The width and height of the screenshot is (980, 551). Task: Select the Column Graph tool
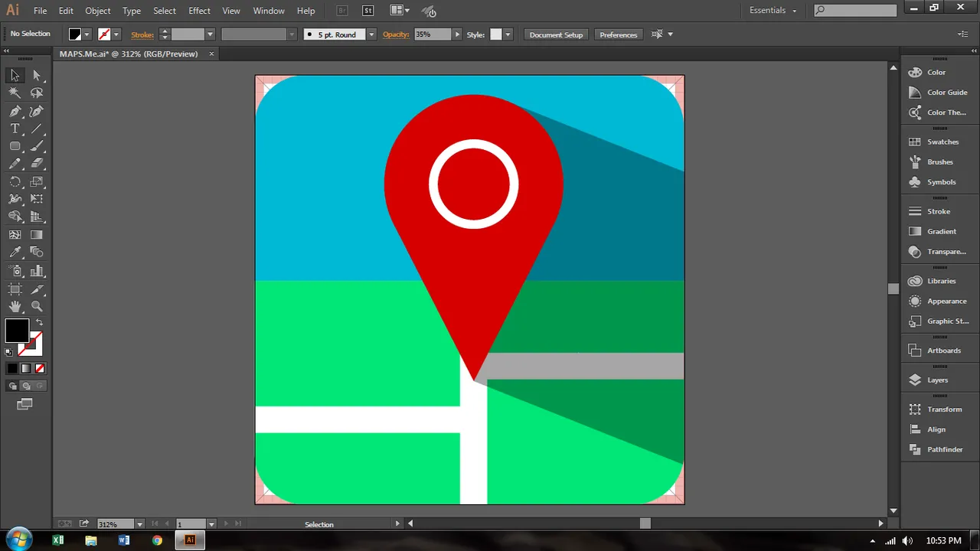point(37,271)
